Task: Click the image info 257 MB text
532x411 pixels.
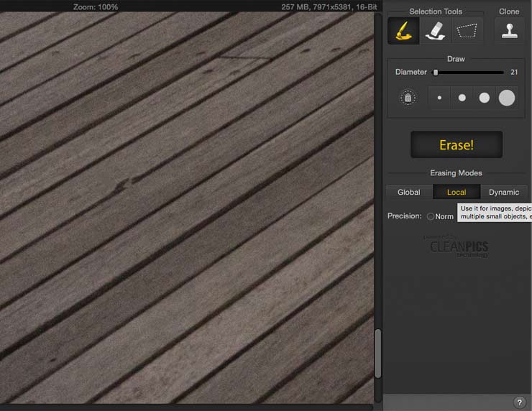Action: pyautogui.click(x=329, y=6)
